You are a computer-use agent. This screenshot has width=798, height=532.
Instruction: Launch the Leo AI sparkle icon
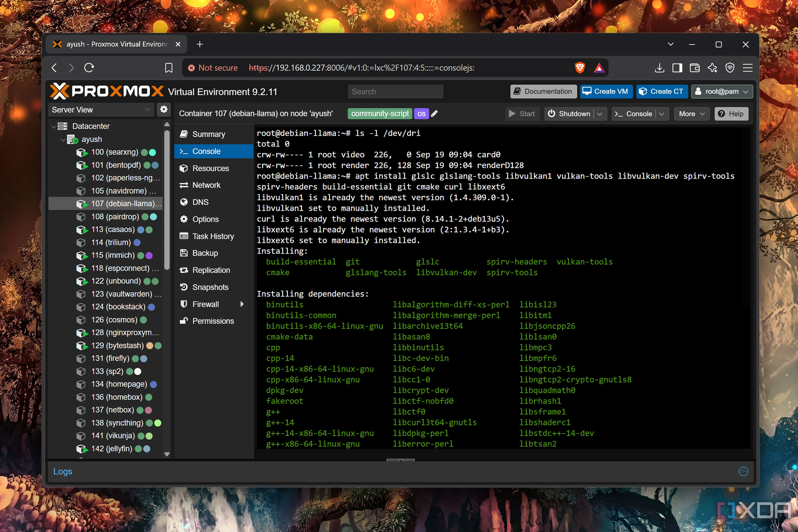712,68
